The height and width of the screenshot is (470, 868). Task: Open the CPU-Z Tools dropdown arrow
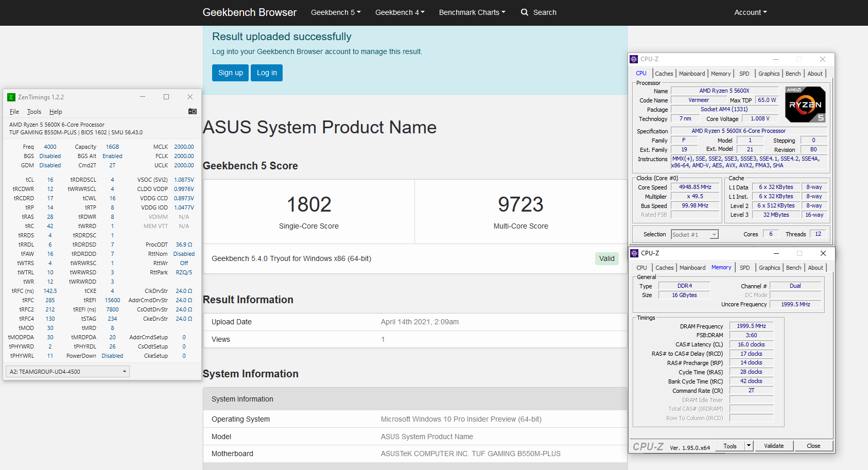(749, 446)
